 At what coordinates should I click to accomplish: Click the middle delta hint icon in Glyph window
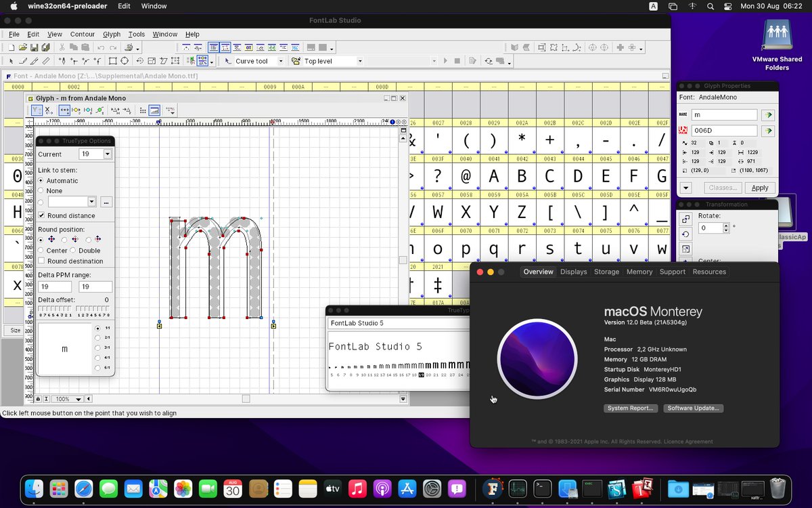115,110
